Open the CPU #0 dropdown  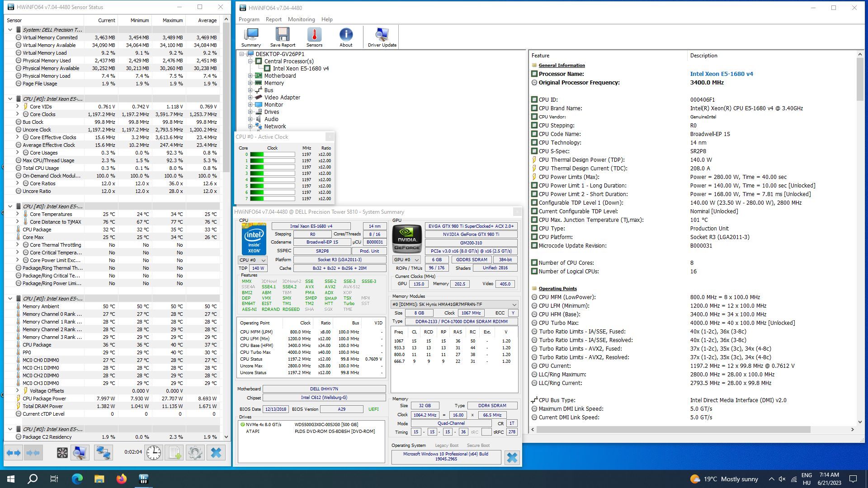point(252,260)
